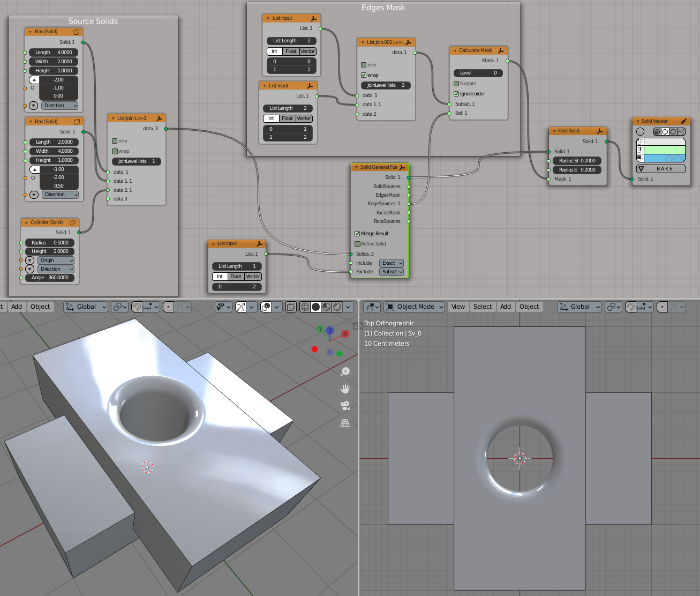Toggle X-ray icon in left viewport header
700x596 pixels.
[291, 307]
